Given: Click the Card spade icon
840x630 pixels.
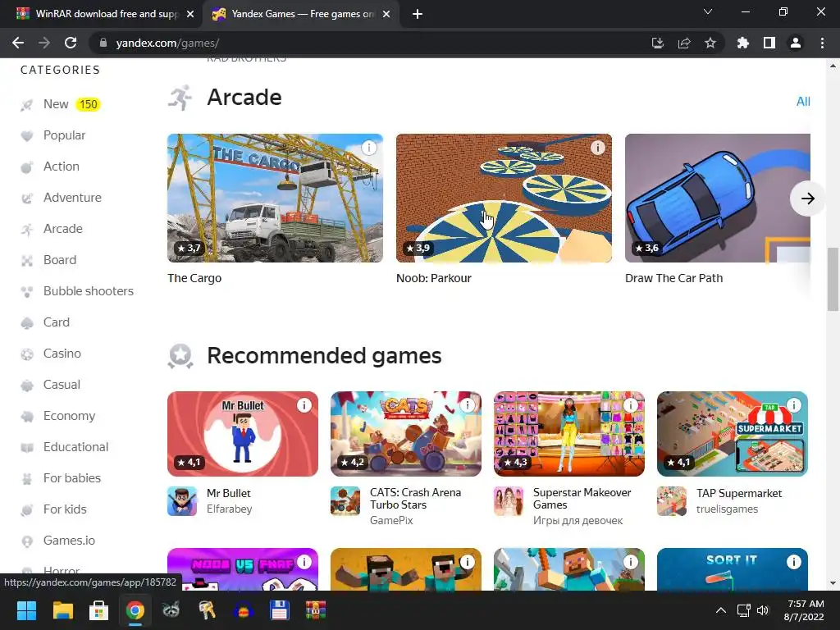Looking at the screenshot, I should [x=27, y=322].
